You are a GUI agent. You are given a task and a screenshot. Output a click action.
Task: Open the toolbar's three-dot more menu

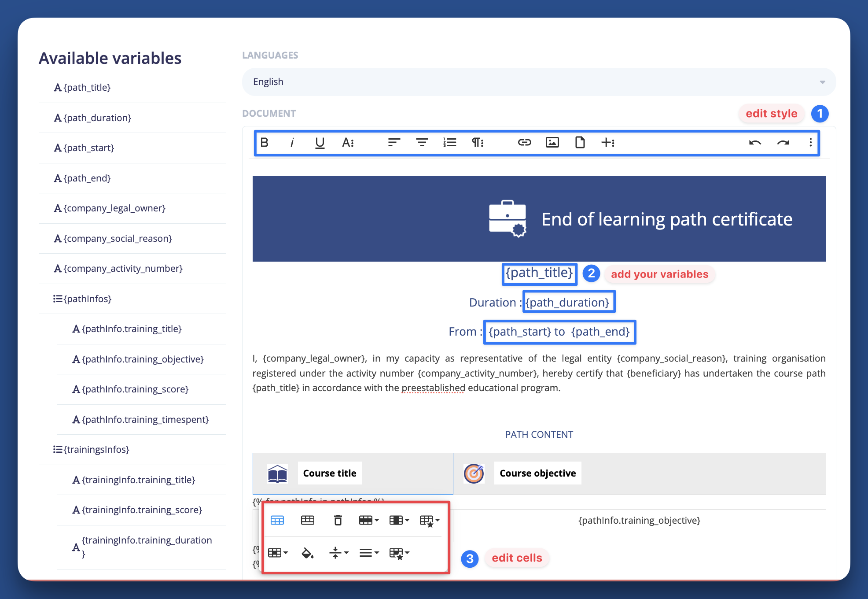(x=810, y=142)
